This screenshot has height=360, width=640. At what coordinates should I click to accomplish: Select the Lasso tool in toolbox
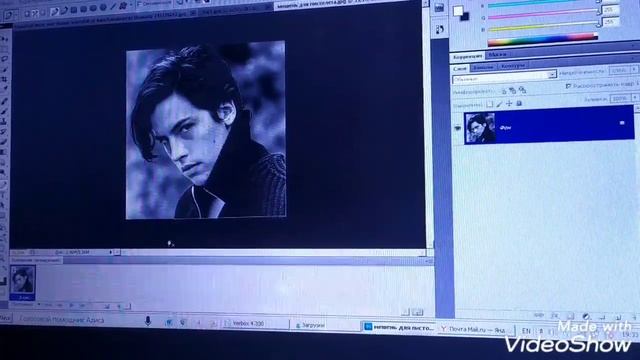[x=4, y=59]
